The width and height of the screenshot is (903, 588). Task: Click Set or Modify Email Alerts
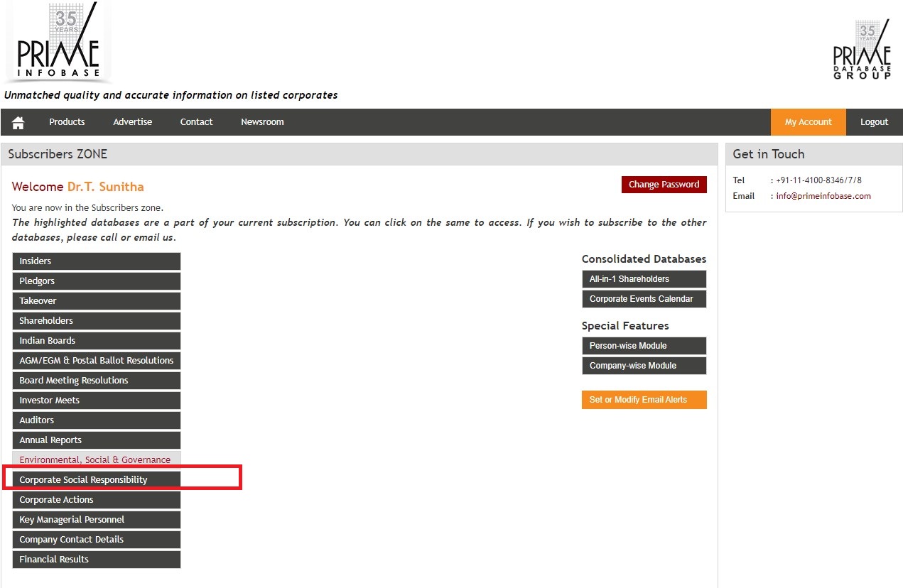click(x=644, y=400)
